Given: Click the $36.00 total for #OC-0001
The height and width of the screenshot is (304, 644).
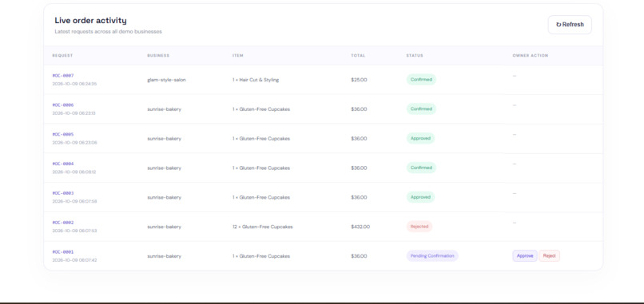Looking at the screenshot, I should pyautogui.click(x=359, y=256).
